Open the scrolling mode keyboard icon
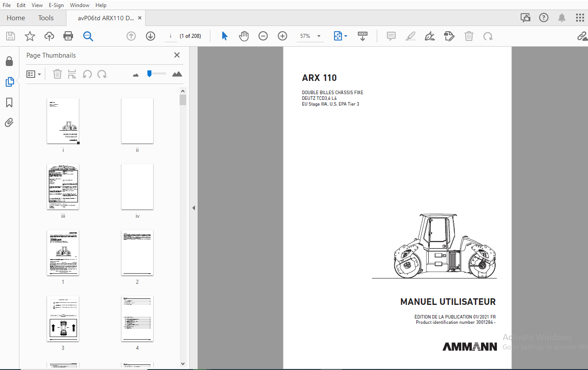 point(363,36)
